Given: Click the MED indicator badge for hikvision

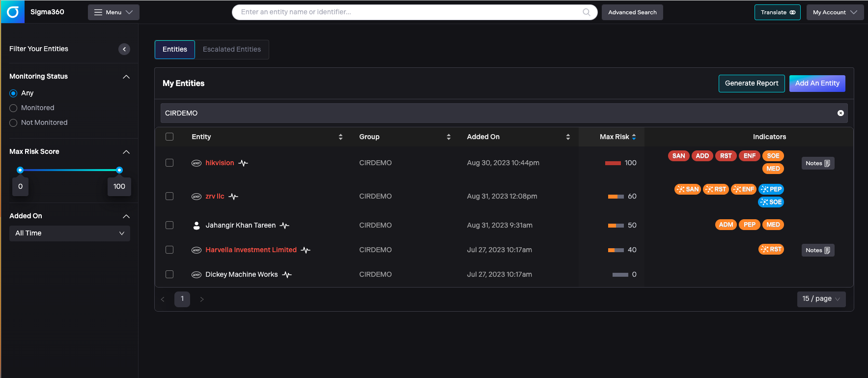Looking at the screenshot, I should (773, 169).
